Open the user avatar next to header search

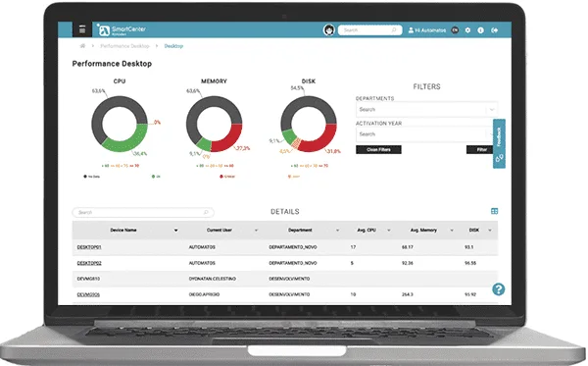(x=329, y=30)
